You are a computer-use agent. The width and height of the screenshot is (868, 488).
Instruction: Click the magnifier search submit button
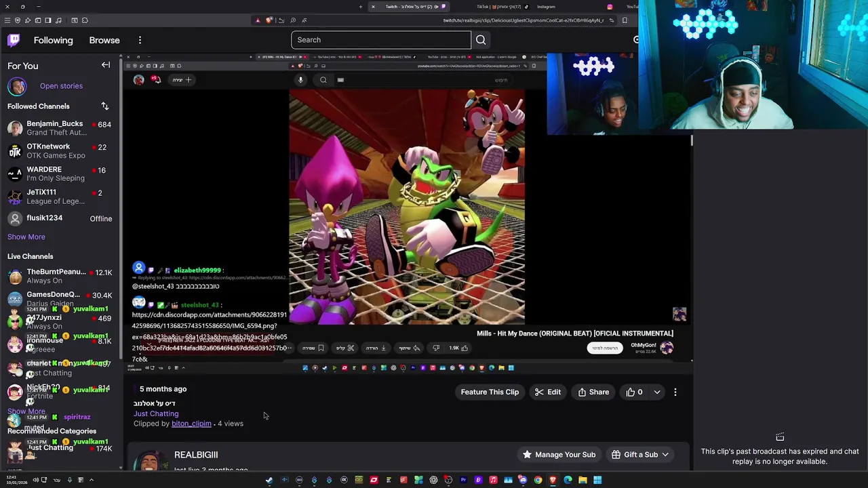point(481,40)
